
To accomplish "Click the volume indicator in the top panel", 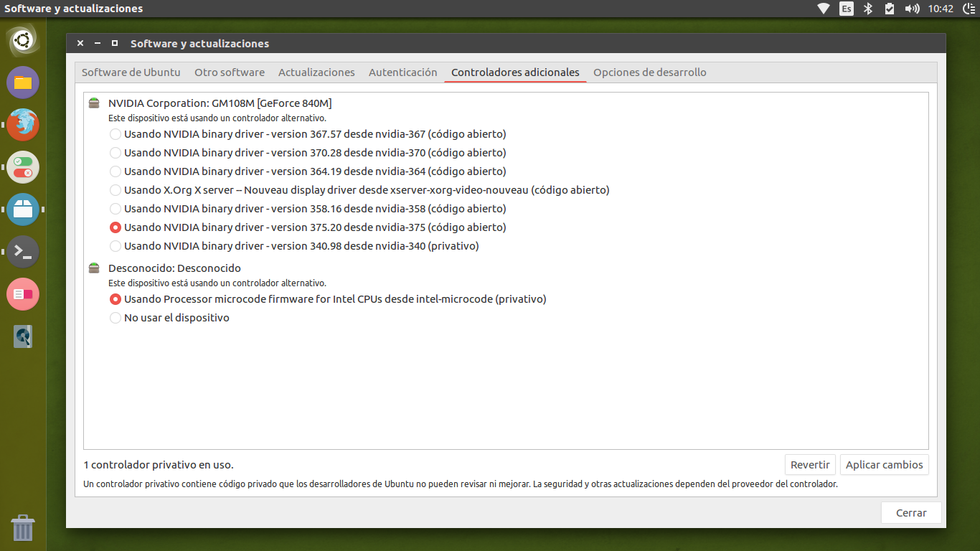I will click(x=913, y=9).
